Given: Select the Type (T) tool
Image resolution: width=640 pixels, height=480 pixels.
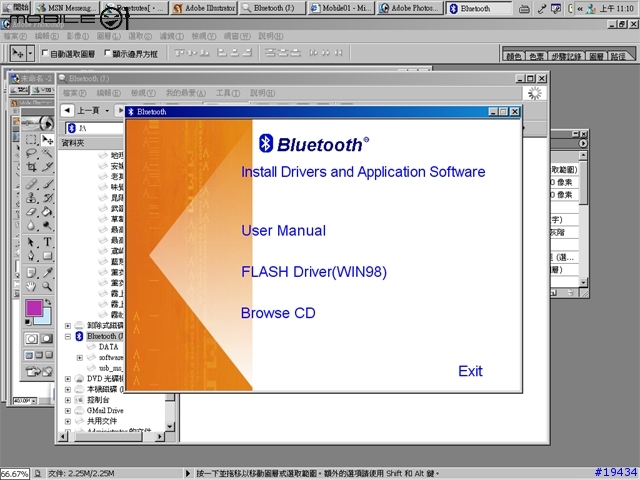Looking at the screenshot, I should 47,242.
